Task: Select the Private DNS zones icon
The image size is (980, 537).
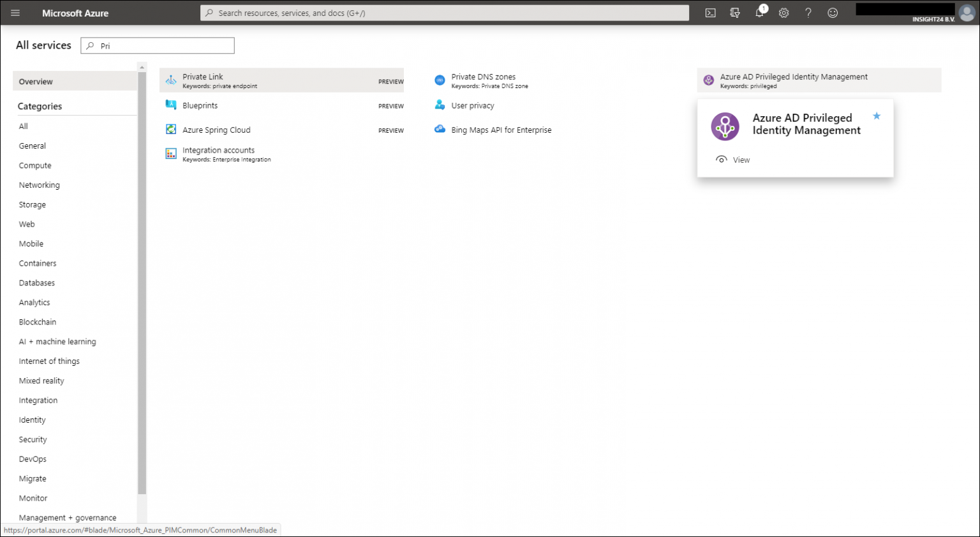Action: point(440,79)
